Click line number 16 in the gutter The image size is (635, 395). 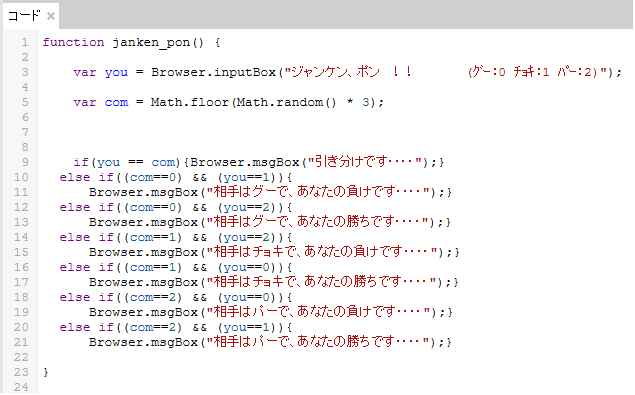(21, 267)
